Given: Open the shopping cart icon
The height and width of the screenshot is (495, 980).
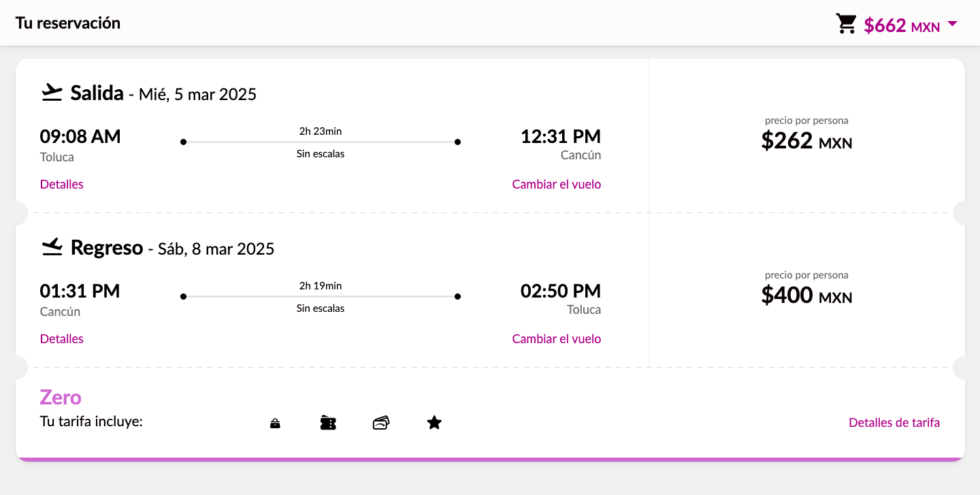Looking at the screenshot, I should tap(847, 24).
